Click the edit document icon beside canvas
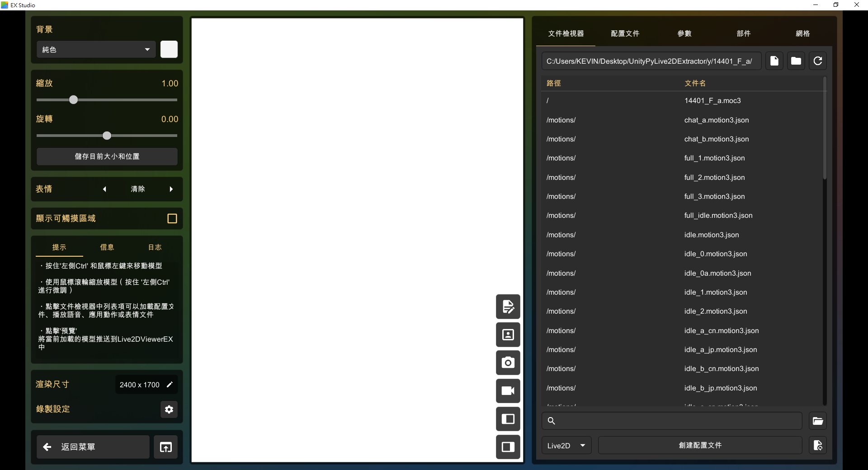Screen dimensions: 868x470 click(x=508, y=307)
